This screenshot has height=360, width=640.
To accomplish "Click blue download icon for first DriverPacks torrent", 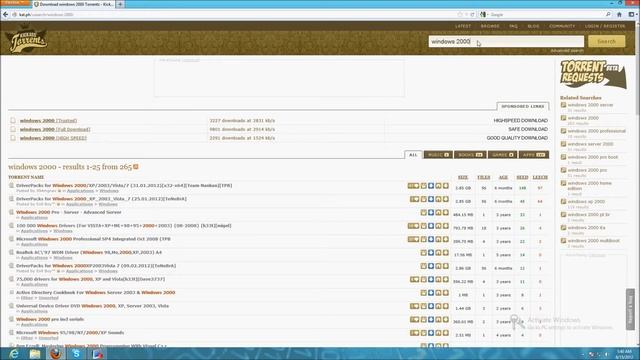I will point(431,186).
